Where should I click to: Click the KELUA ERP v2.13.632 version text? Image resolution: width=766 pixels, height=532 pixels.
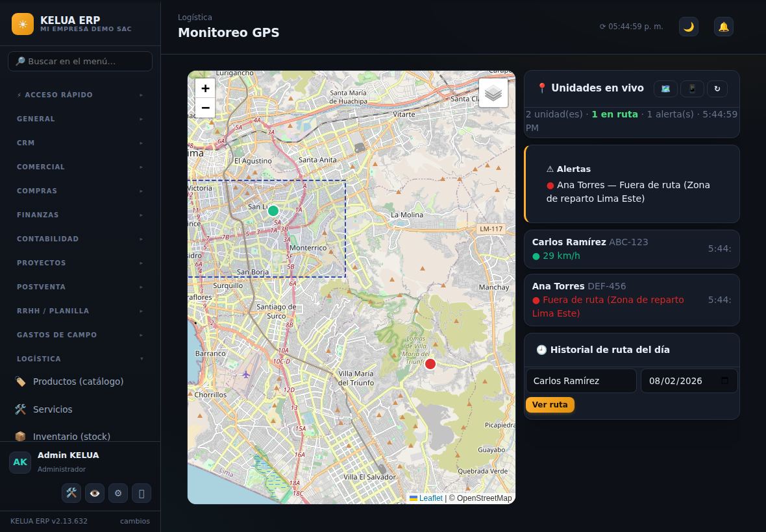tap(49, 521)
